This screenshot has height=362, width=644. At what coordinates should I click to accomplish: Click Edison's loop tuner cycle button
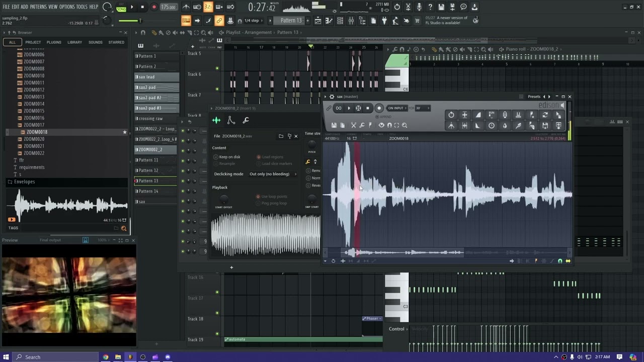(545, 115)
